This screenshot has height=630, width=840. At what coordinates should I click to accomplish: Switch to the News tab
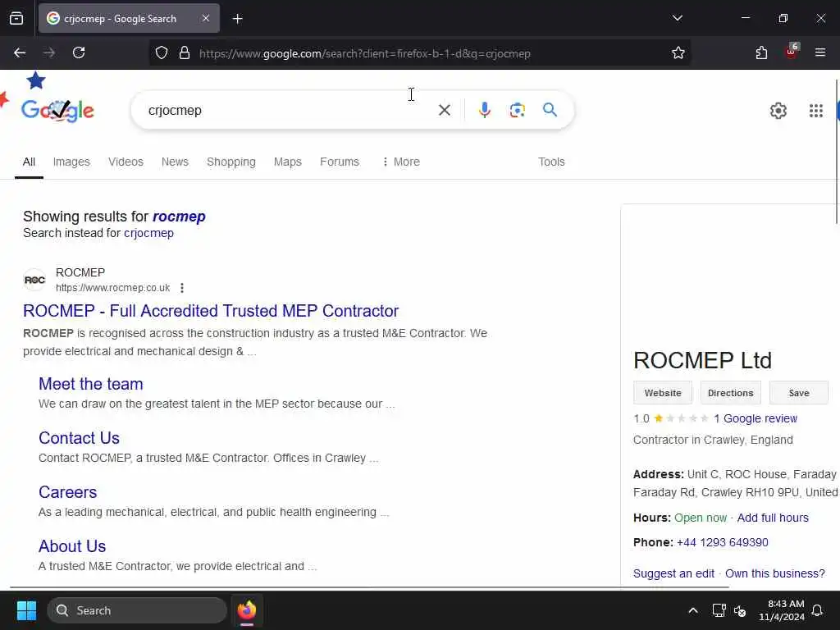tap(175, 162)
